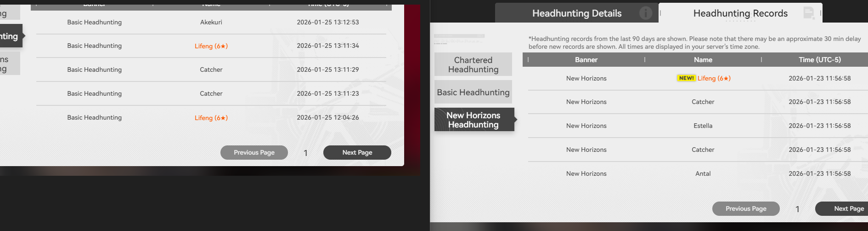868x231 pixels.
Task: Click the Time (UTC-5) column header
Action: (820, 60)
